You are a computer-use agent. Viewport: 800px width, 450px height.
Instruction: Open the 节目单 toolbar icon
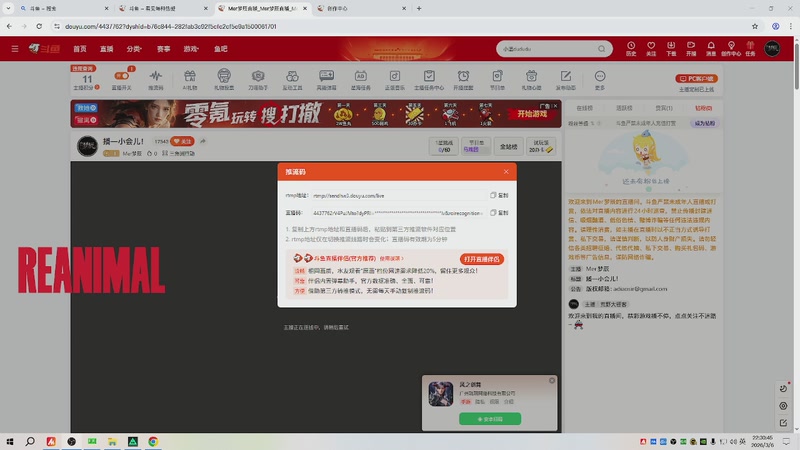tap(497, 80)
